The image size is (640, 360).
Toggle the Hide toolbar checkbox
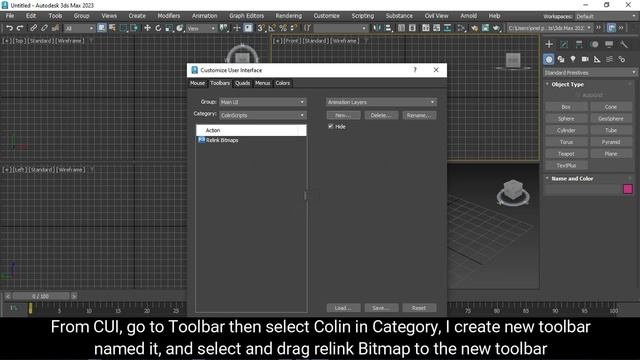point(331,127)
